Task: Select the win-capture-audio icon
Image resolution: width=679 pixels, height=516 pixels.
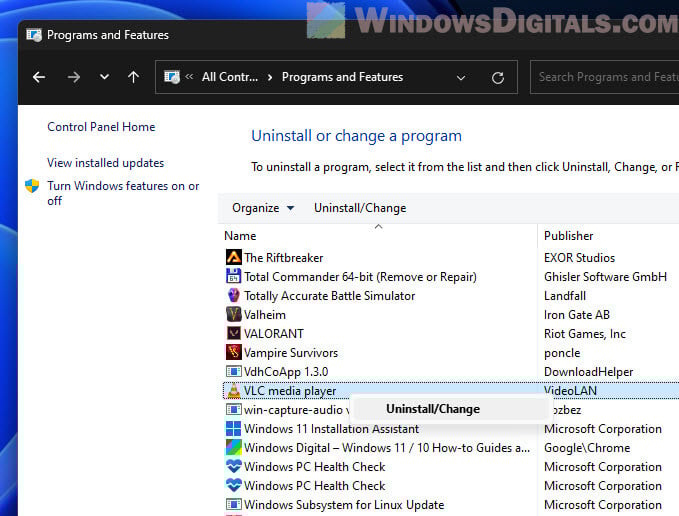Action: (x=234, y=409)
